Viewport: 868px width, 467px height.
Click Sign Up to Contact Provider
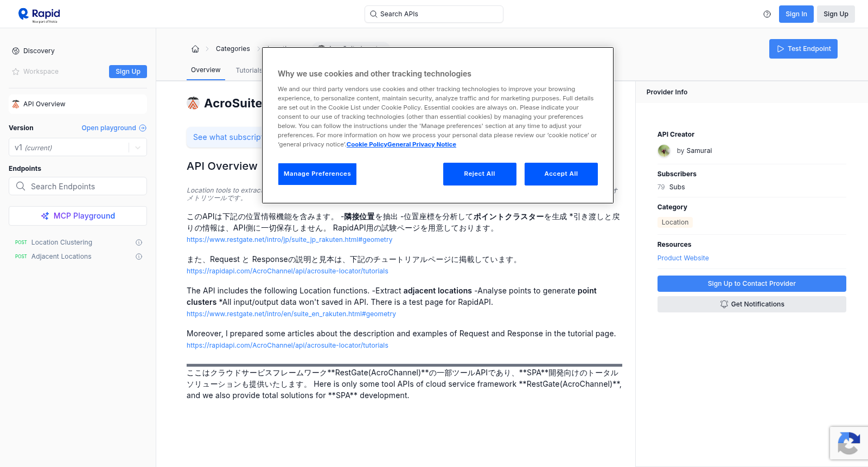tap(751, 284)
